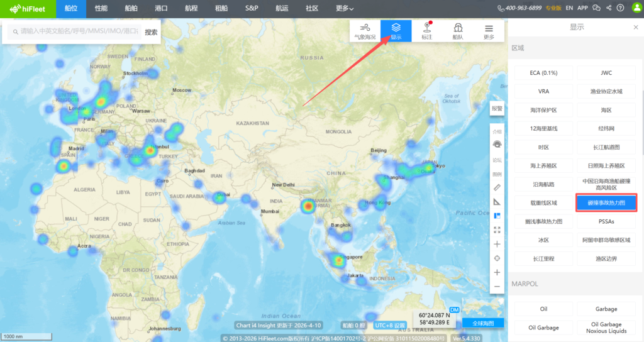644x342 pixels.
Task: Toggle the PSSAs region layer
Action: click(x=606, y=221)
